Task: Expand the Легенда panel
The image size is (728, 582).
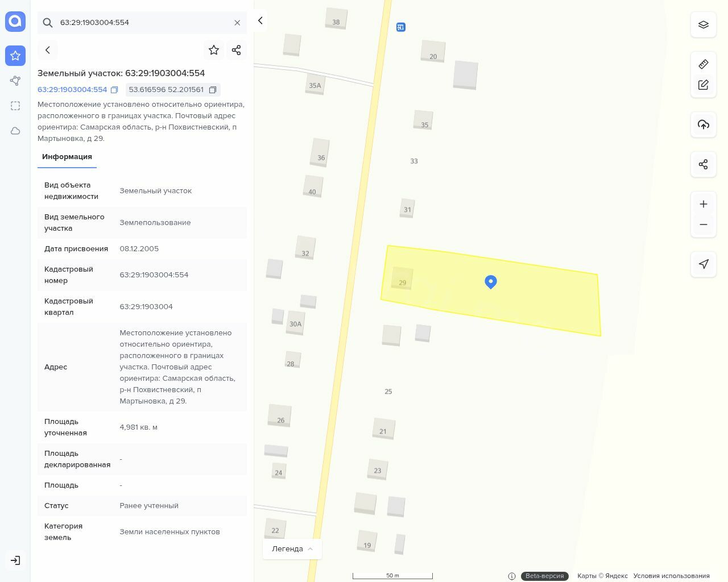Action: point(292,549)
